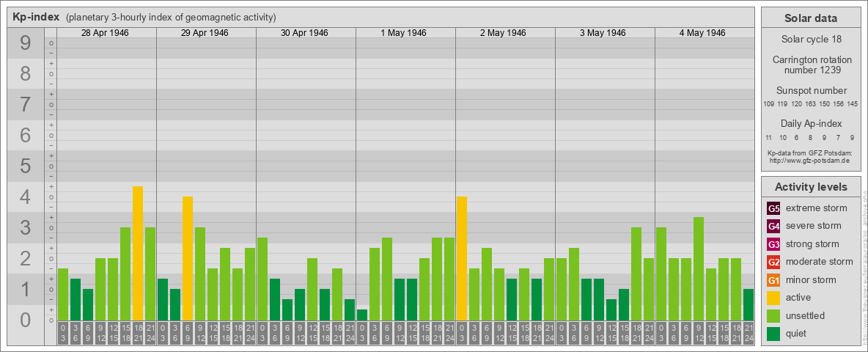Image resolution: width=868 pixels, height=352 pixels.
Task: Click the large '5' Kp scale number
Action: point(25,166)
